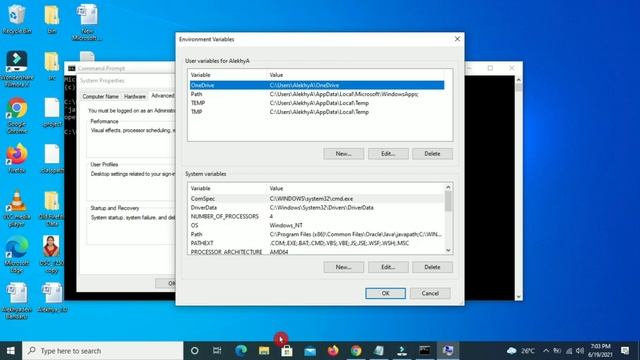
Task: Click Edit under System variables
Action: (388, 267)
